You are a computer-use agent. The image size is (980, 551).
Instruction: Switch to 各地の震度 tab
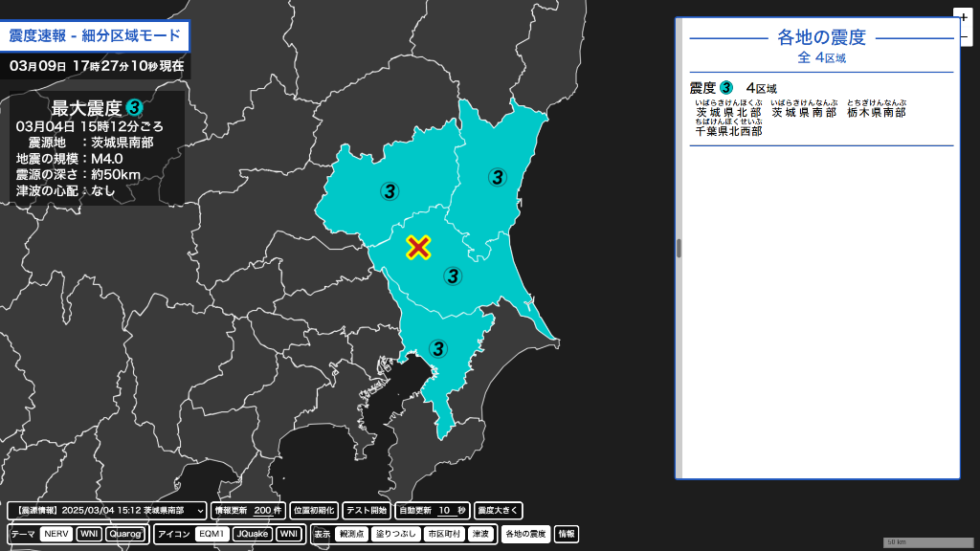[x=525, y=534]
